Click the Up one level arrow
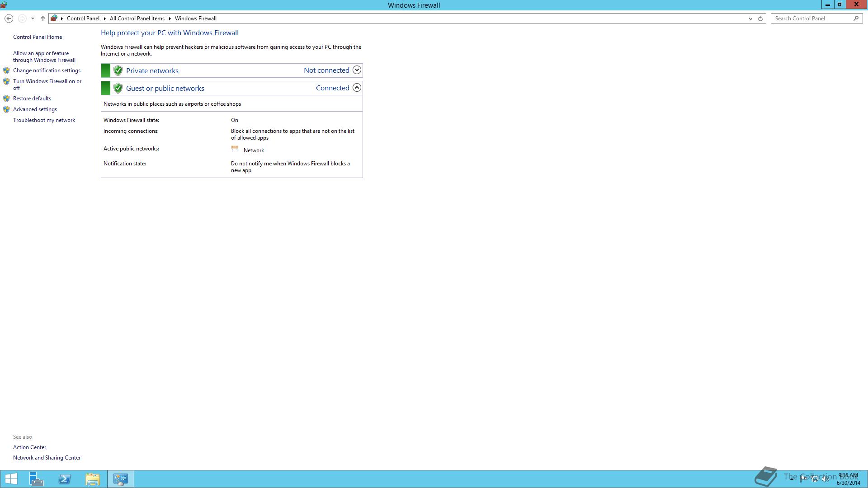The image size is (868, 488). (x=43, y=19)
